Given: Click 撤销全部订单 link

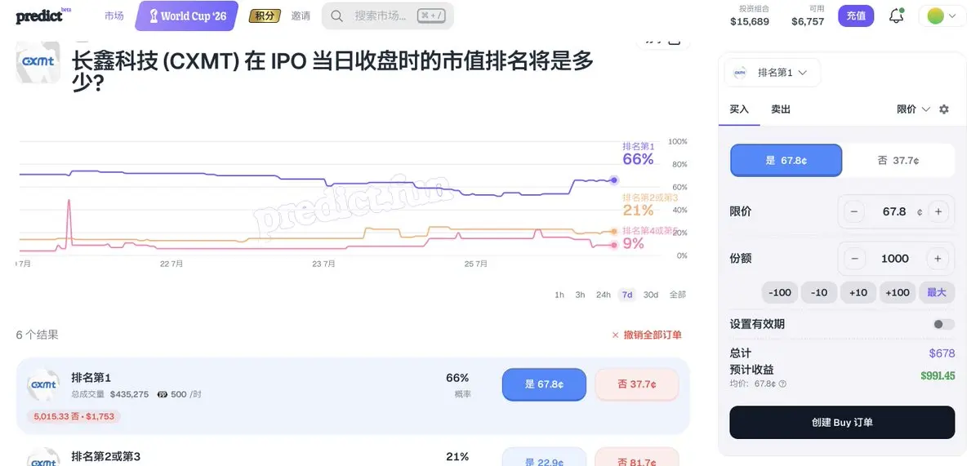Looking at the screenshot, I should pos(646,335).
